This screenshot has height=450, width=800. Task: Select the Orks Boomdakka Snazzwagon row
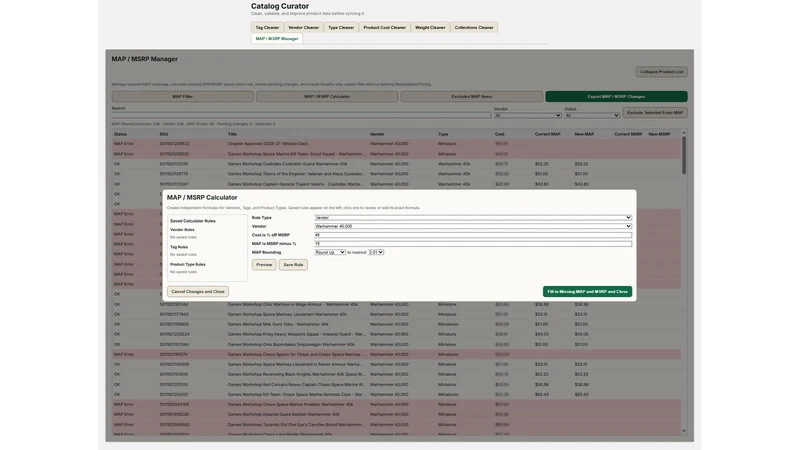[396, 344]
